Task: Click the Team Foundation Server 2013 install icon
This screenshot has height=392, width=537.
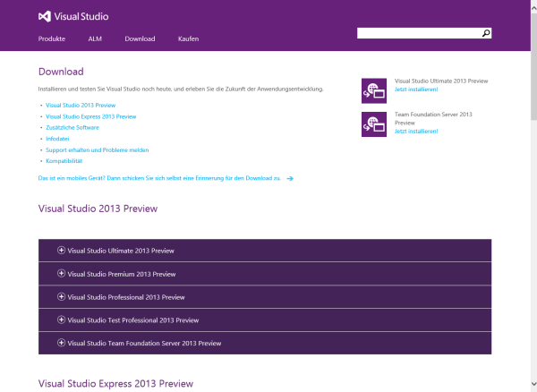Action: coord(374,124)
